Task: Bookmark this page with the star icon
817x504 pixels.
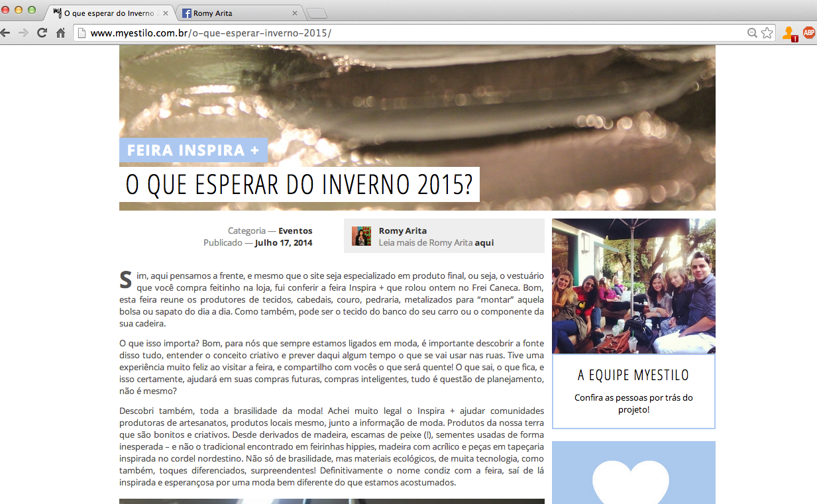Action: click(x=767, y=32)
